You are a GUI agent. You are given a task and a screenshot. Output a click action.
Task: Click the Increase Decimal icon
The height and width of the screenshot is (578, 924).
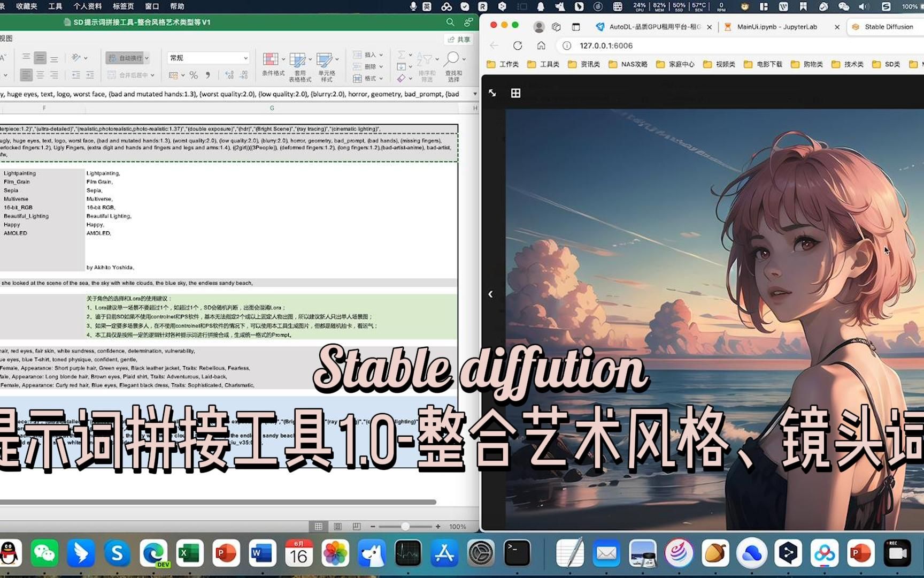tap(229, 75)
